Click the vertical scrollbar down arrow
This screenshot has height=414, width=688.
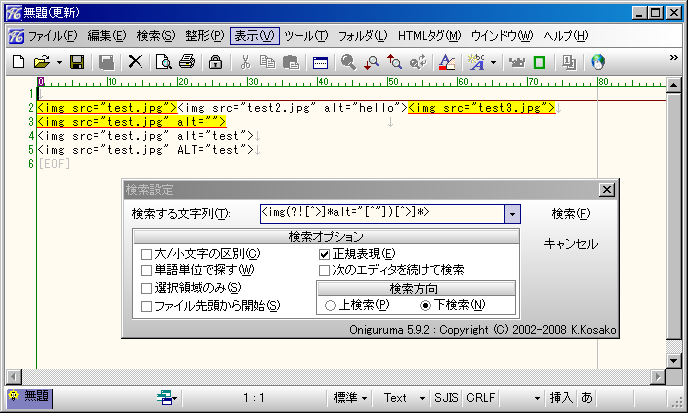click(674, 360)
